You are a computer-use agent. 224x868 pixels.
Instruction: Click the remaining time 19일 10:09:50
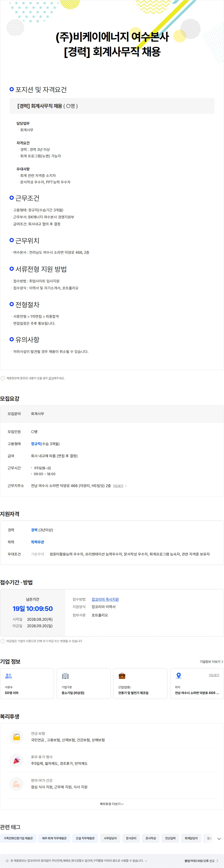point(33,609)
